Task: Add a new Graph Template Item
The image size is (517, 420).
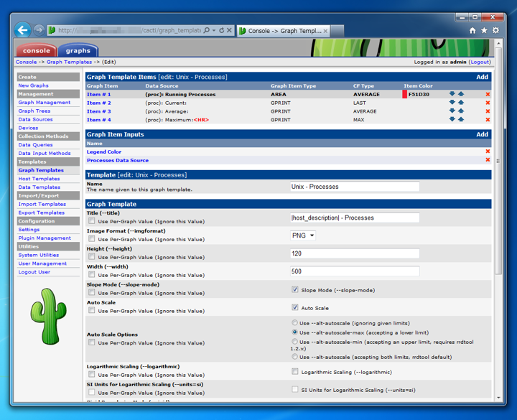Action: 482,77
